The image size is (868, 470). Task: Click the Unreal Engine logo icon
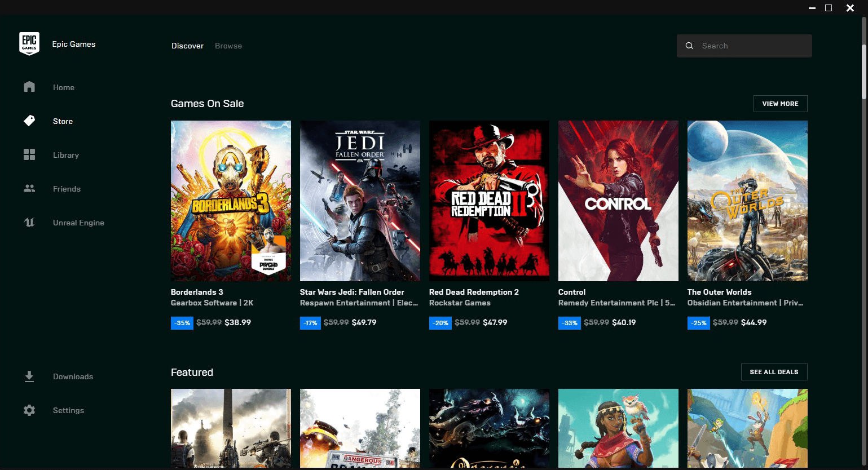click(29, 222)
